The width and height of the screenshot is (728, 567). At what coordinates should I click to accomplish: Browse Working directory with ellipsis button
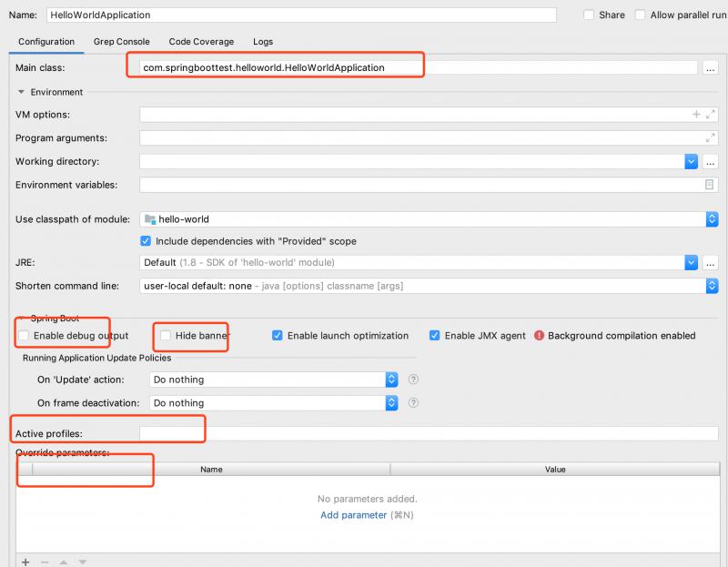710,162
